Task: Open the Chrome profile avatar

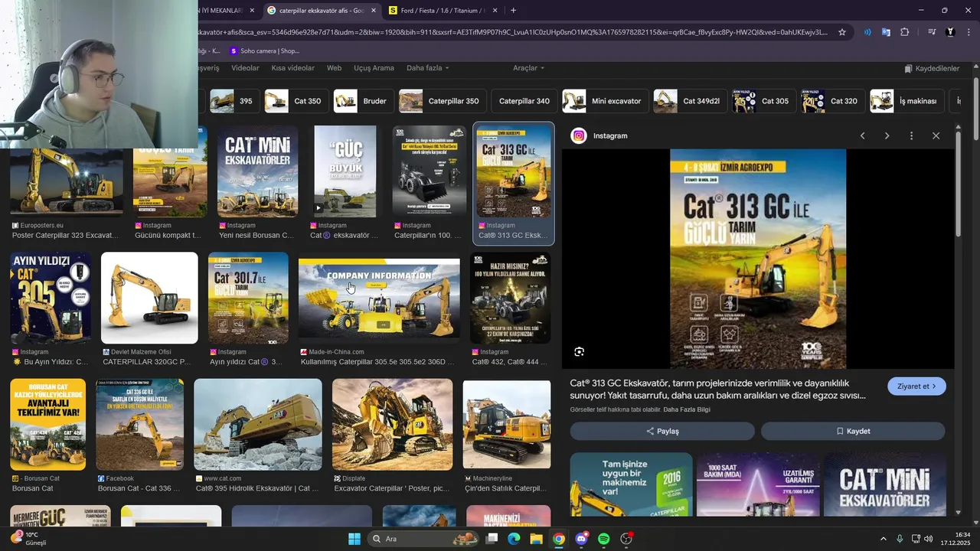Action: [x=951, y=32]
